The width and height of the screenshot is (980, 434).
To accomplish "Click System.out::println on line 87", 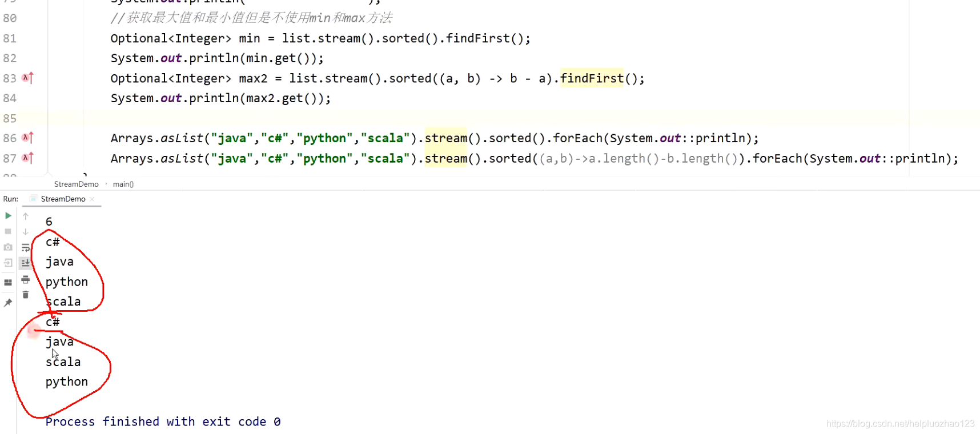I will coord(877,158).
